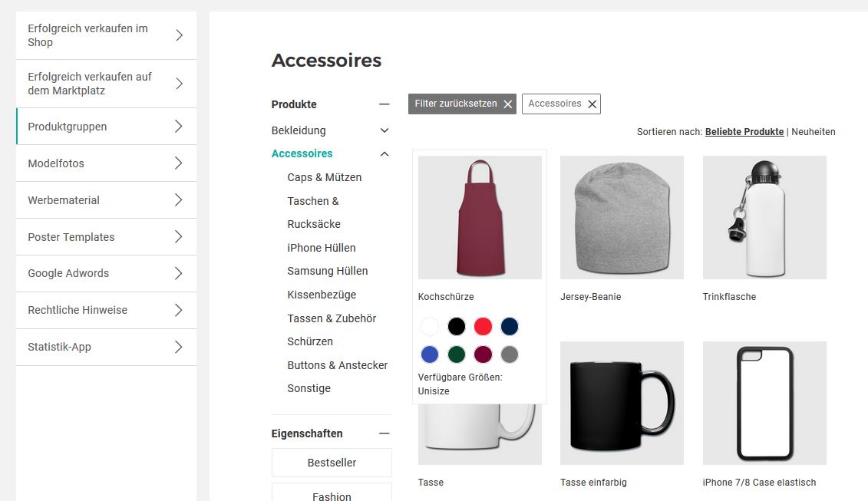Viewport: 868px width, 501px height.
Task: Choose the black apron color swatch
Action: click(x=457, y=327)
